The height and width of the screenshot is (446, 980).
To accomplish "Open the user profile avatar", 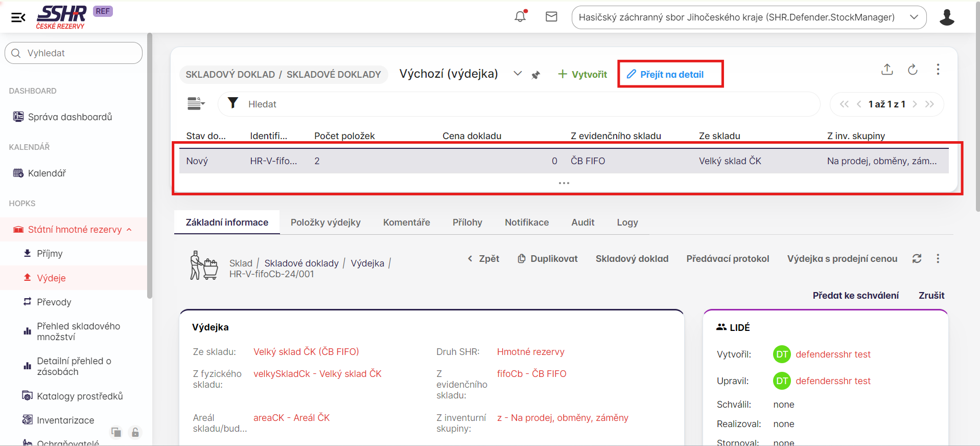I will (x=946, y=17).
